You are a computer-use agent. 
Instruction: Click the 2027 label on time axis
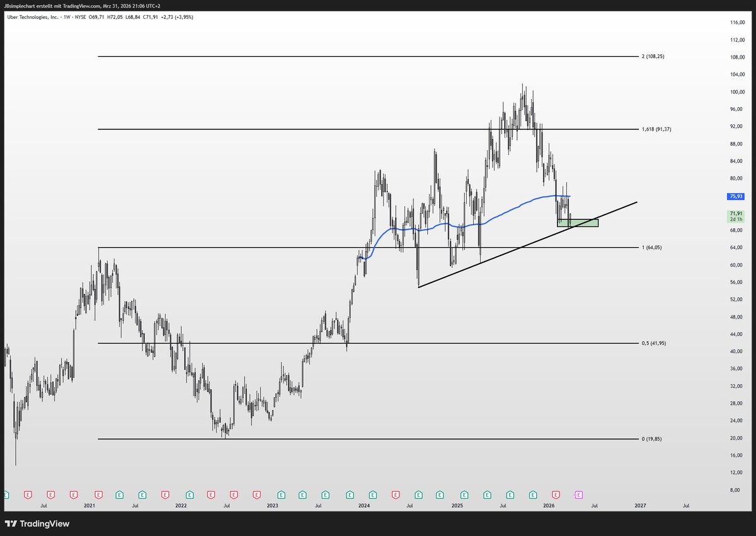[640, 506]
